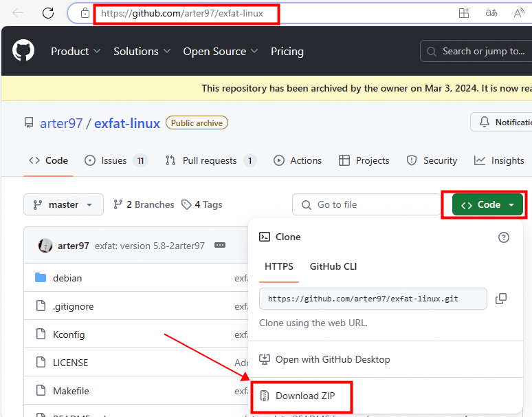
Task: View the 2 Branches link
Action: (144, 204)
